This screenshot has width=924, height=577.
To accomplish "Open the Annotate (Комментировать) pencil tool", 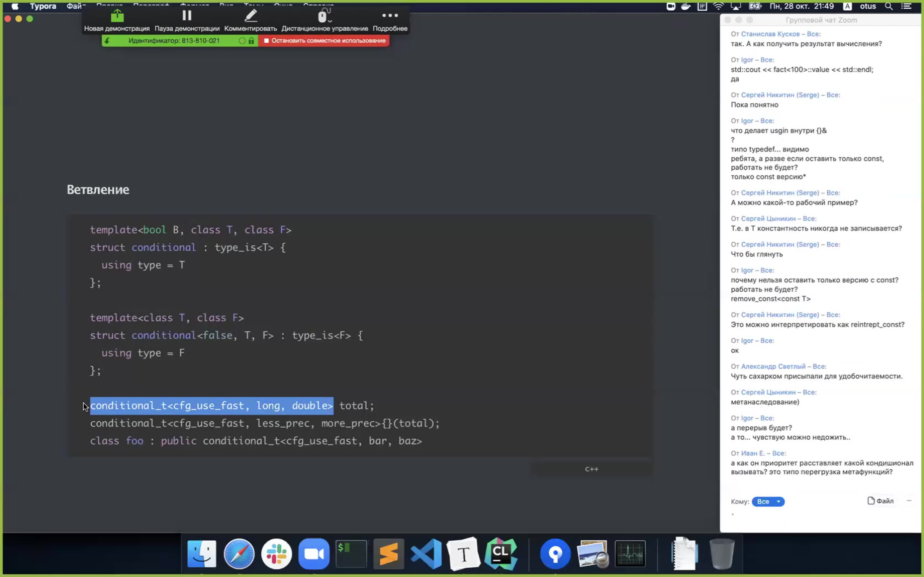I will coord(250,16).
